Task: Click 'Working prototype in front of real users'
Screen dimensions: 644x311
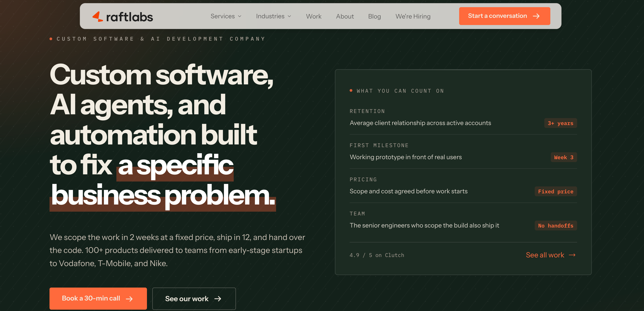Action: pyautogui.click(x=405, y=157)
